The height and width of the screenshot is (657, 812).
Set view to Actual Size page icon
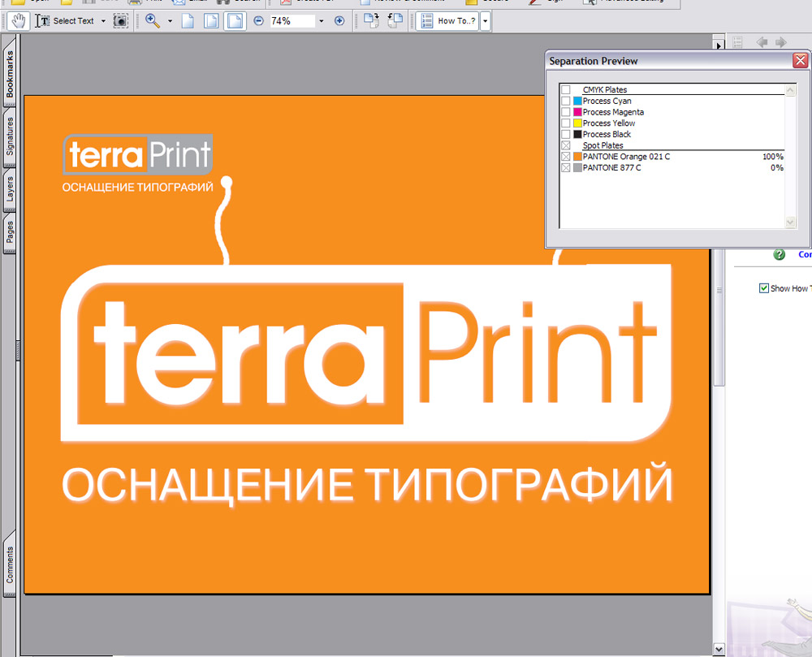(188, 21)
